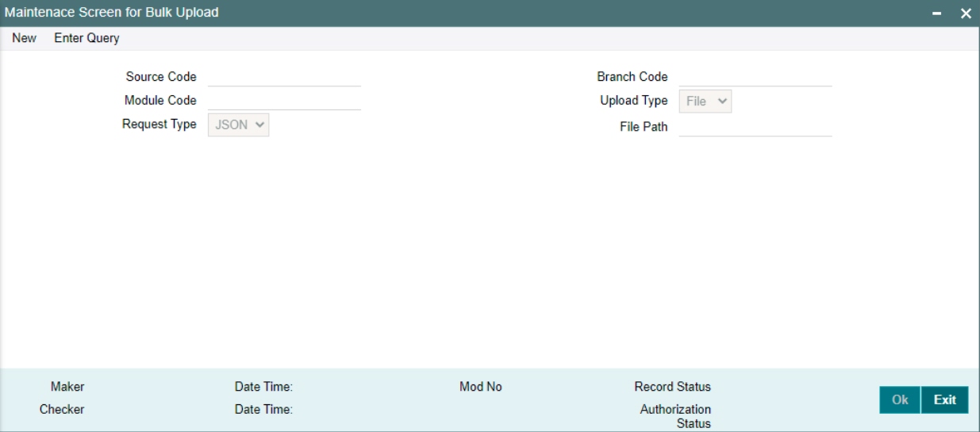Click the Branch Code input field
This screenshot has width=980, height=432.
pos(755,77)
